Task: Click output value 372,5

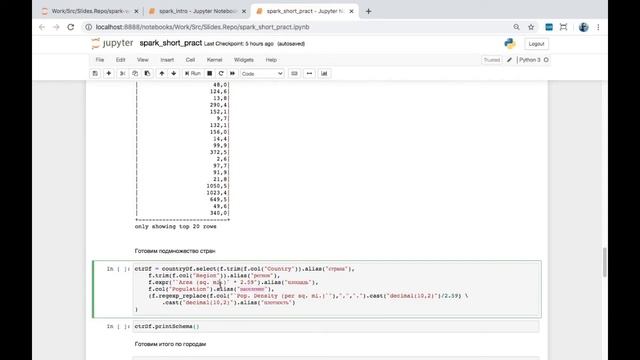Action: (x=219, y=152)
